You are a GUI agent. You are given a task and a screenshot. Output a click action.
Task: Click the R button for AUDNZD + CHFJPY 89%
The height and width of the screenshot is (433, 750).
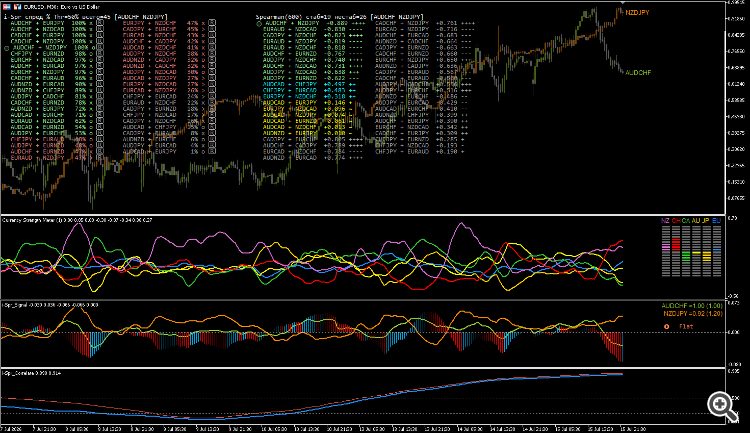(x=99, y=90)
